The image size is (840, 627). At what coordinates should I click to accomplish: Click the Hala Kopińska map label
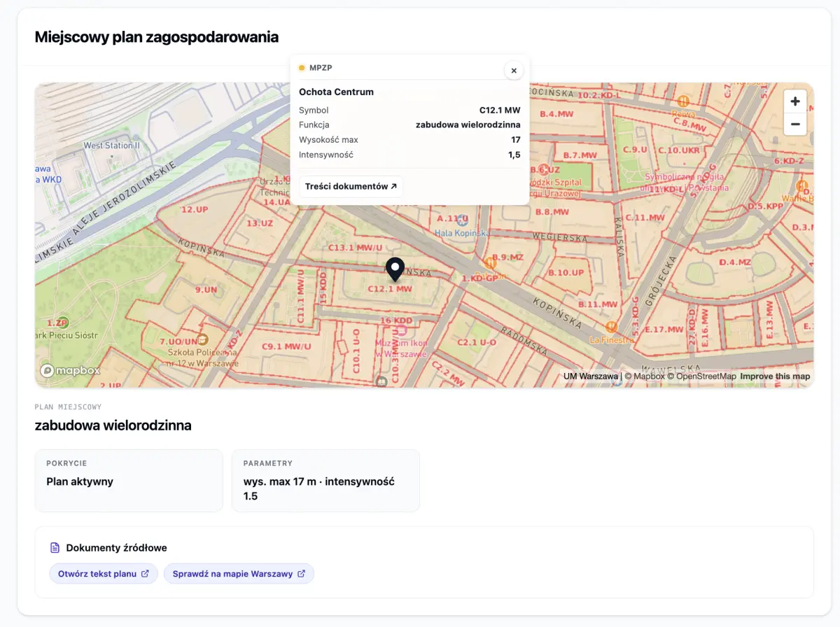pyautogui.click(x=462, y=233)
